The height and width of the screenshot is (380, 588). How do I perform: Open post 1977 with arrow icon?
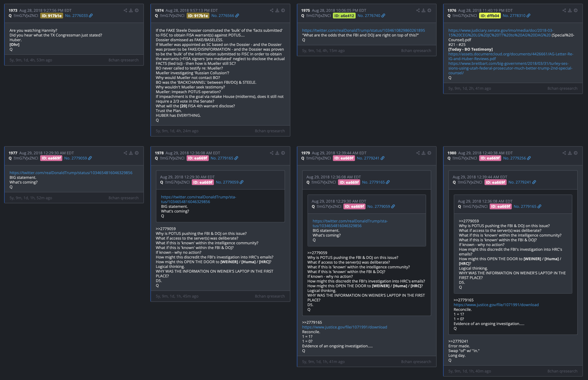point(137,153)
